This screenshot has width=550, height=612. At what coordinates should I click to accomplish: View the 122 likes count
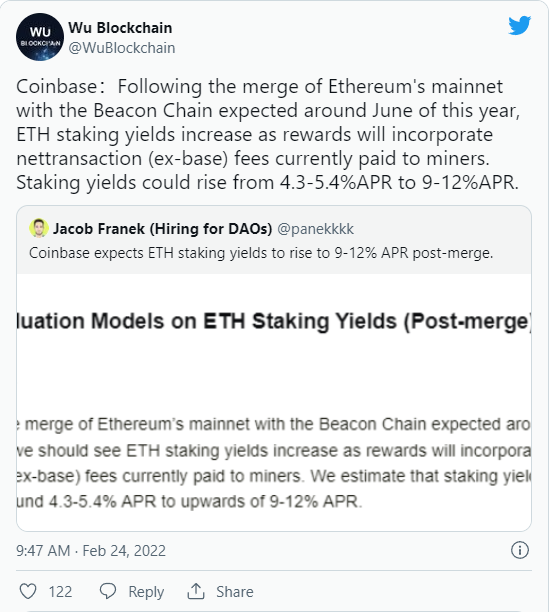point(60,592)
